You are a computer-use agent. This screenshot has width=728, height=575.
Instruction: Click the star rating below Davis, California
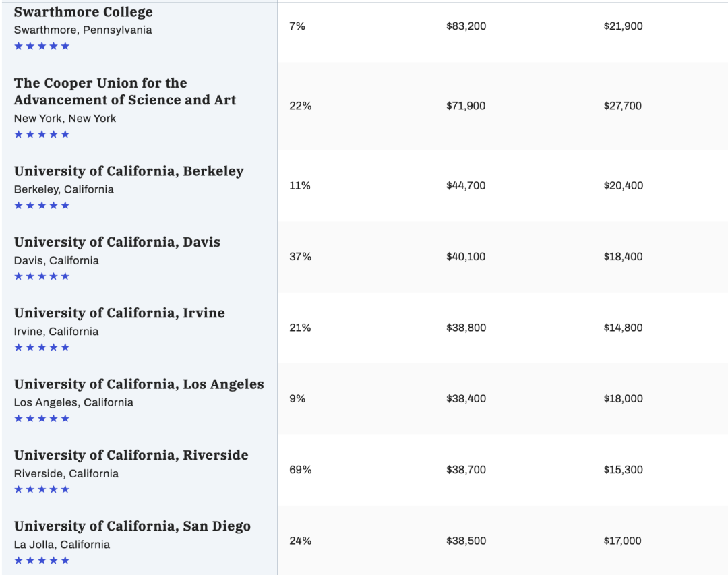(42, 276)
